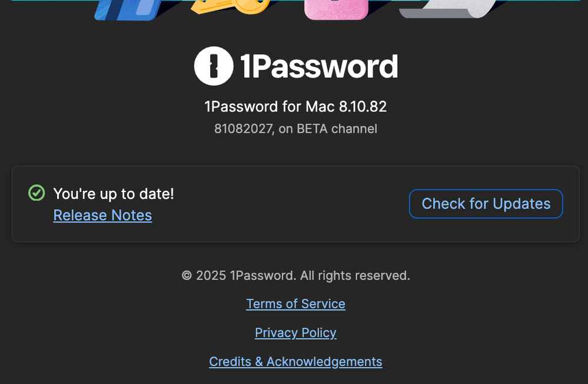
Task: Open Credits & Acknowledgements link
Action: (x=295, y=362)
